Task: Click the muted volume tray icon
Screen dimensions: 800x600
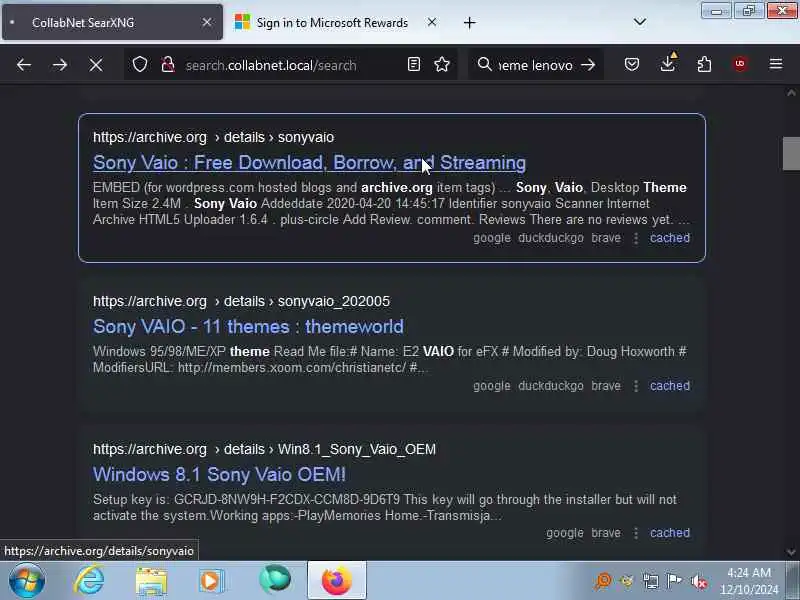Action: click(698, 582)
